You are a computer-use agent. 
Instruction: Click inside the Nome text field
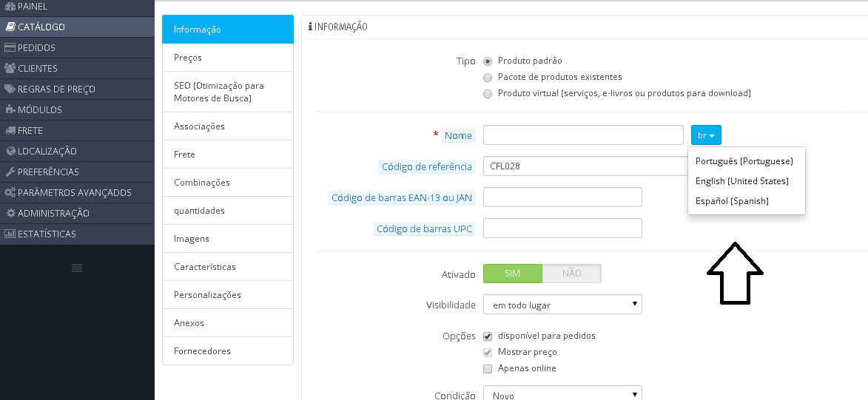coord(583,135)
